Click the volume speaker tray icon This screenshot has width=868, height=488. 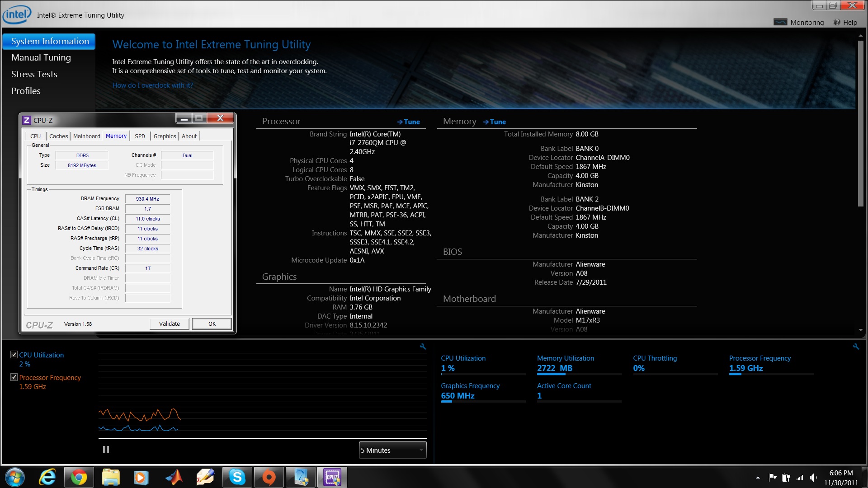[813, 477]
